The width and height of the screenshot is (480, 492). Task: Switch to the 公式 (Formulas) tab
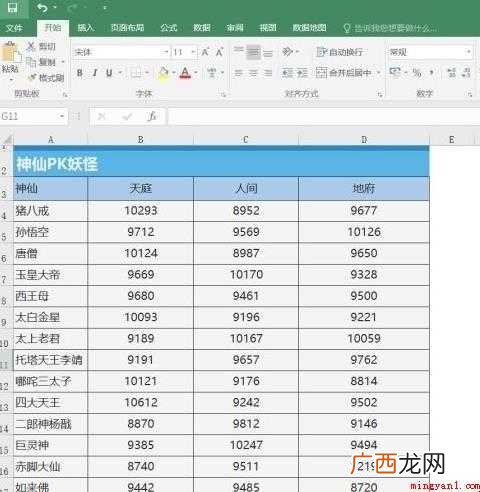(x=169, y=28)
